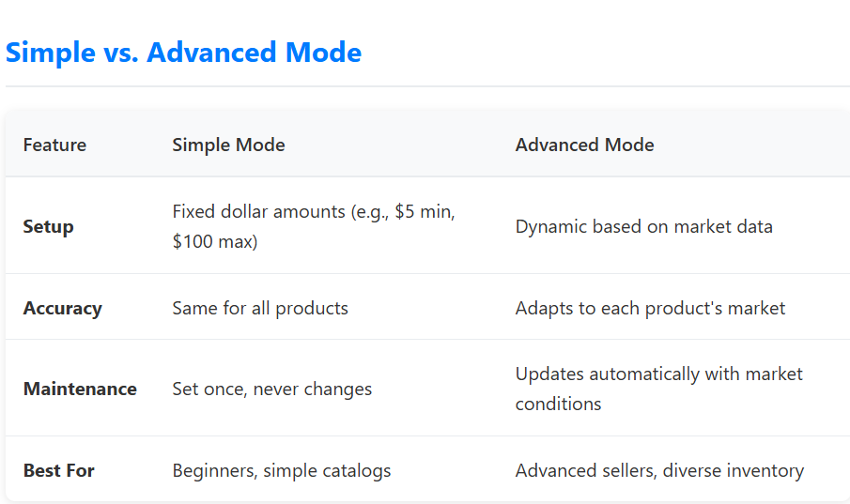
Task: Click the Accuracy row label
Action: click(x=62, y=308)
